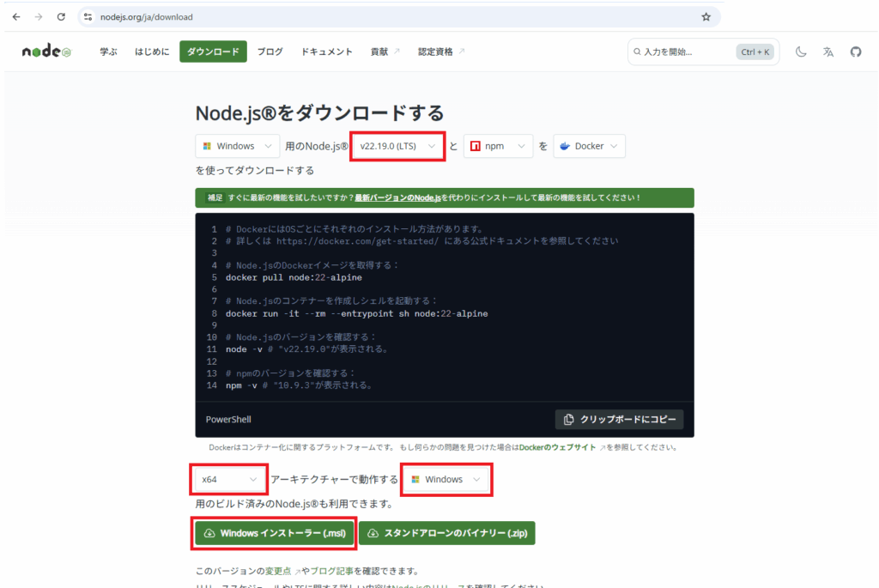Viewport: 879px width, 588px height.
Task: Expand the Docker install method dropdown
Action: [589, 146]
